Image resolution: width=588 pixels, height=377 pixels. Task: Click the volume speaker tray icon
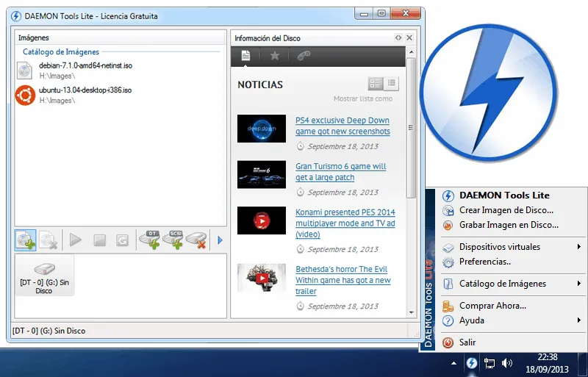coord(507,363)
